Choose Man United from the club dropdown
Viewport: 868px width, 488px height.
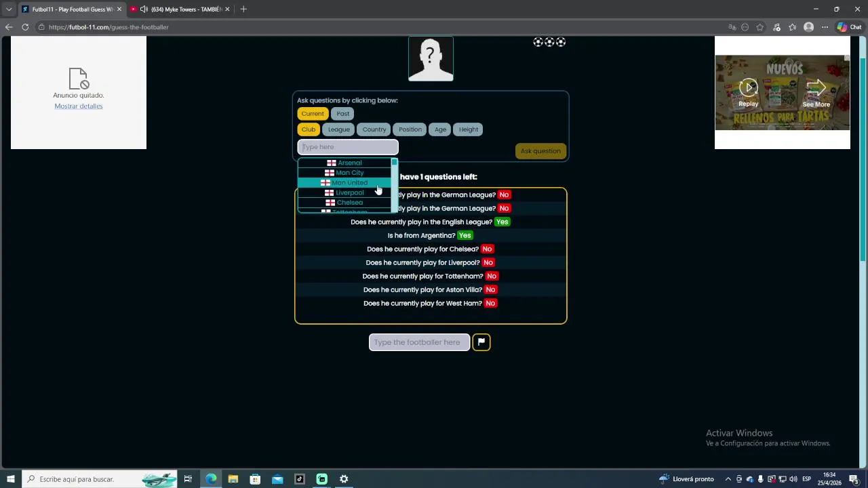click(344, 183)
